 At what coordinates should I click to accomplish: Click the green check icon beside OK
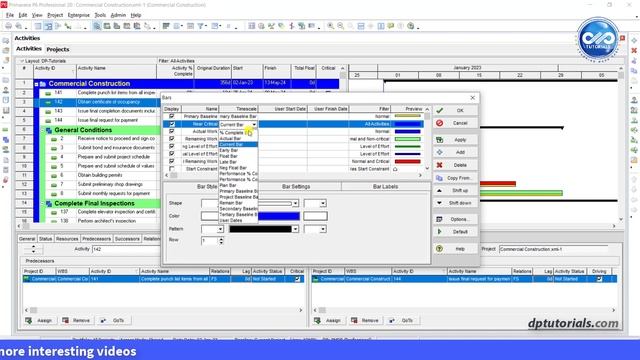pos(440,111)
